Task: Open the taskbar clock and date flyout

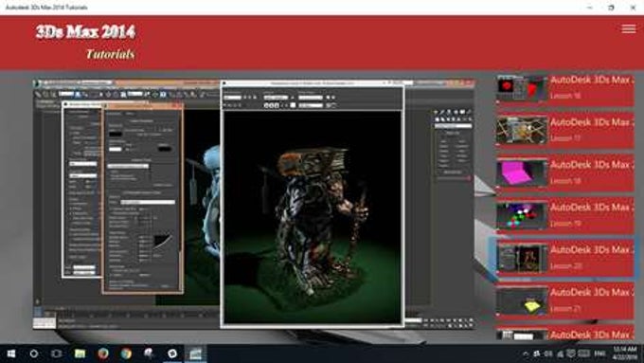Action: click(x=625, y=354)
